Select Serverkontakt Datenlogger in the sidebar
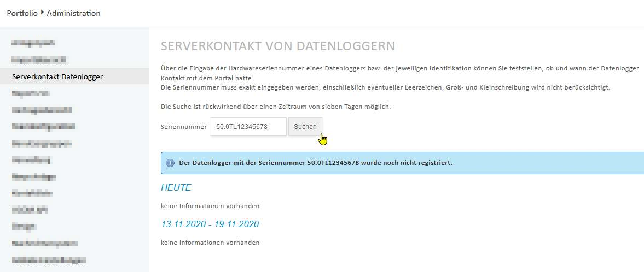 [57, 76]
